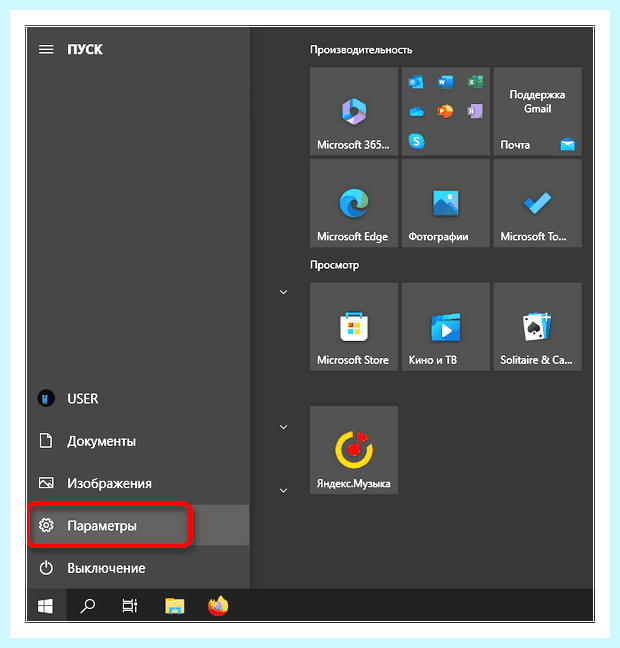
Task: Open Skype in the Office folder tile
Action: [x=416, y=141]
